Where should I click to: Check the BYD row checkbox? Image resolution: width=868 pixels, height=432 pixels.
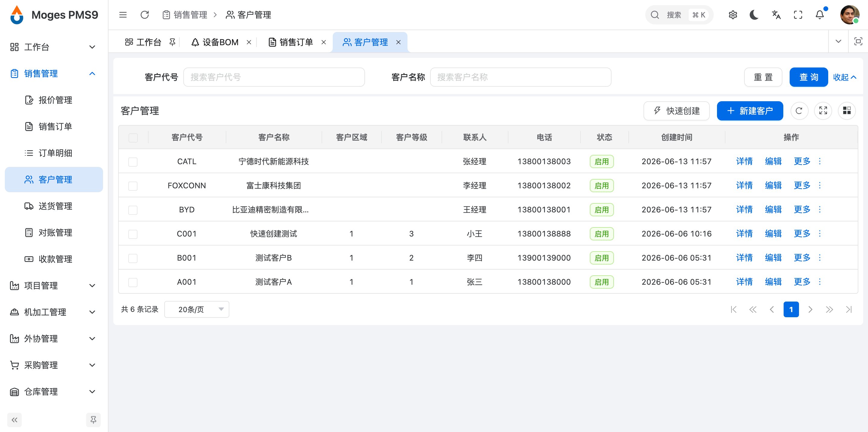[133, 210]
